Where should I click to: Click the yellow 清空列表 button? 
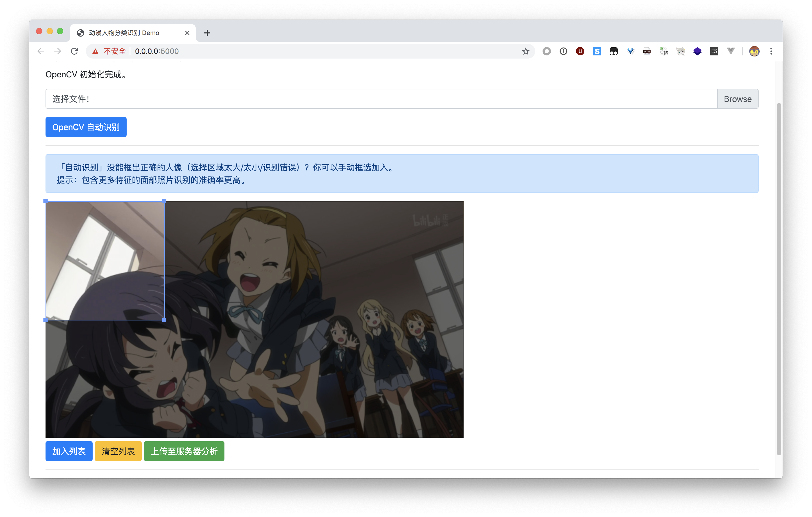point(118,451)
